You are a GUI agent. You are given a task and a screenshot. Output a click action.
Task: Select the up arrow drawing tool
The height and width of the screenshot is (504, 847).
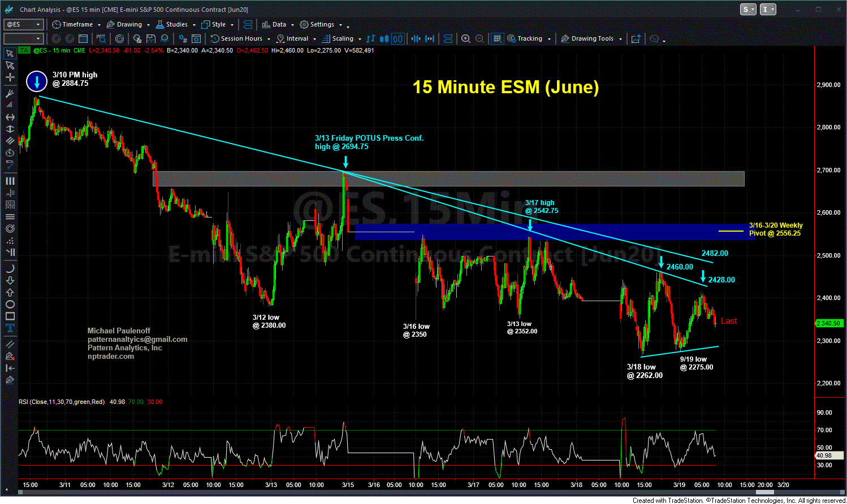point(10,292)
